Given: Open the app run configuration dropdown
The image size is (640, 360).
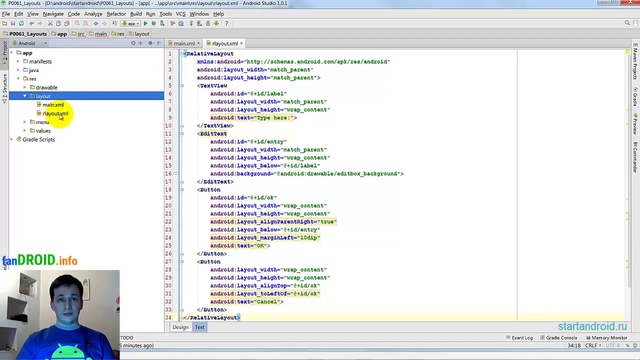Looking at the screenshot, I should point(131,24).
